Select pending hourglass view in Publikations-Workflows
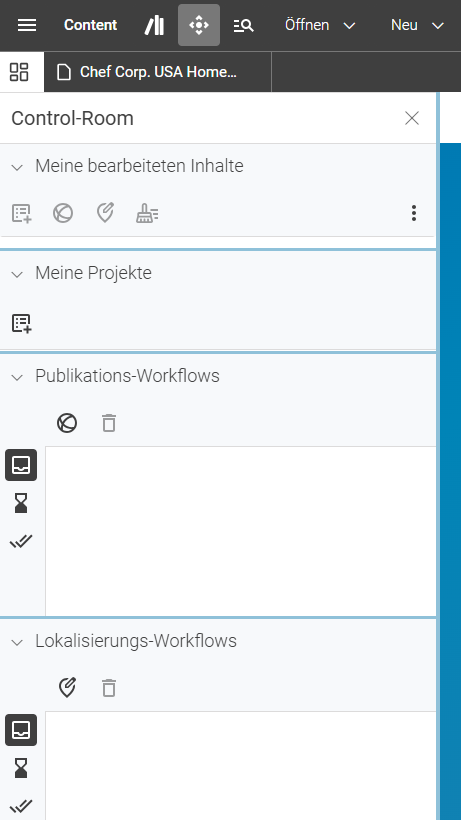461x820 pixels. pyautogui.click(x=21, y=503)
